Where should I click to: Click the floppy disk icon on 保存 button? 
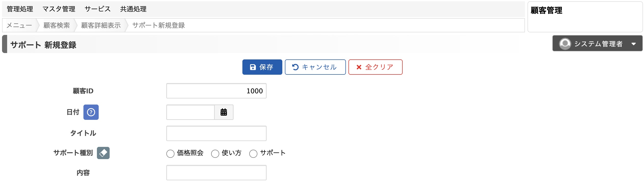(x=253, y=67)
